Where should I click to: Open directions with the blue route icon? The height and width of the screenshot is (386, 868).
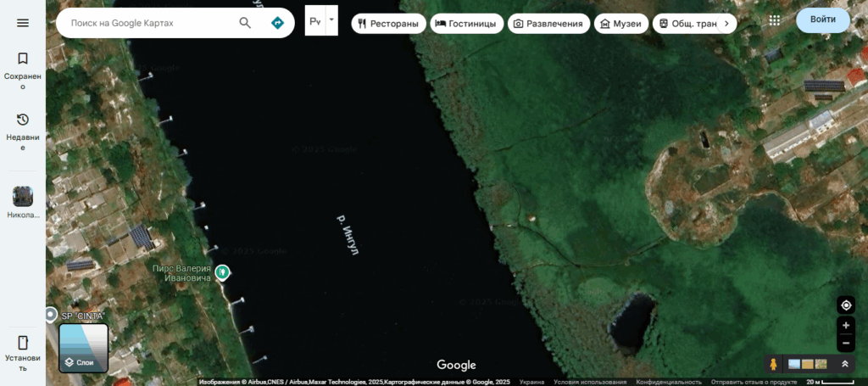(277, 23)
